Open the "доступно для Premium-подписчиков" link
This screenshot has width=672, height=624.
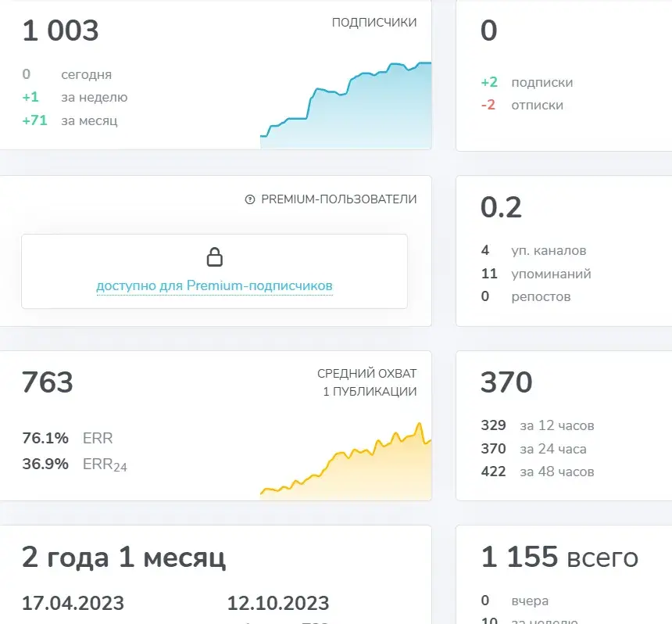coord(214,285)
